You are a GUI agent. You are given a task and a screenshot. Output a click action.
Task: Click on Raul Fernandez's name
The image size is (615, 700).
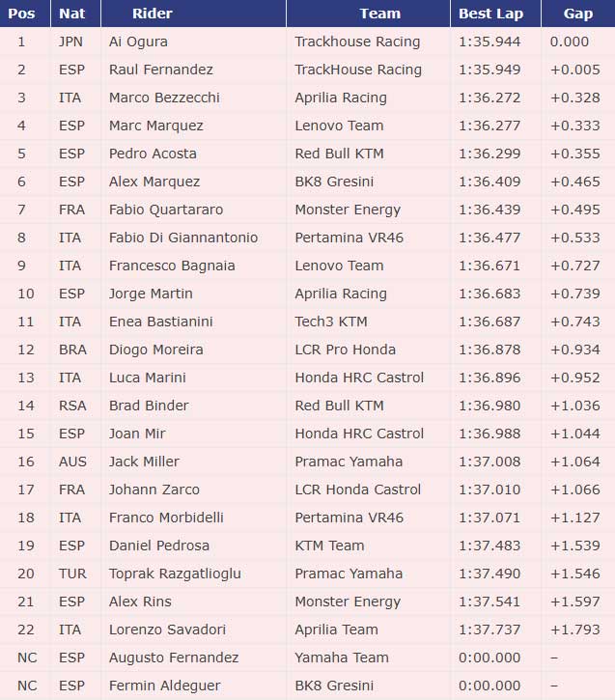coord(161,70)
